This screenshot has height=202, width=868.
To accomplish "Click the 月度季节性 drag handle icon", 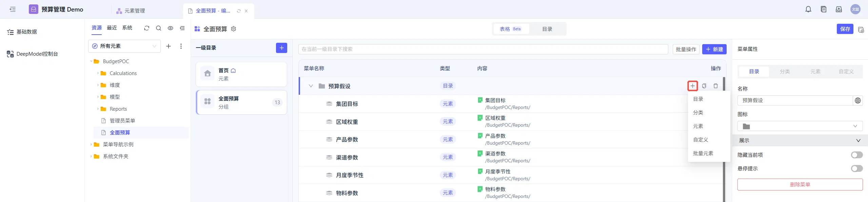I will coord(329,175).
